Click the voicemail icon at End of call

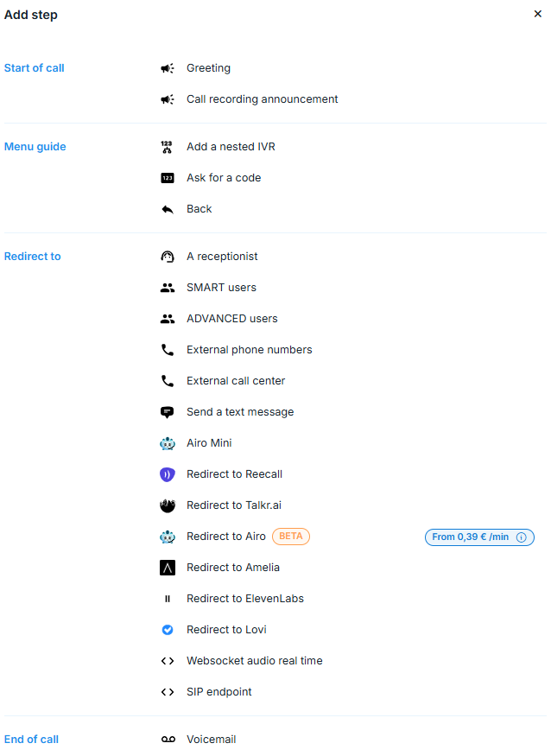coord(168,740)
